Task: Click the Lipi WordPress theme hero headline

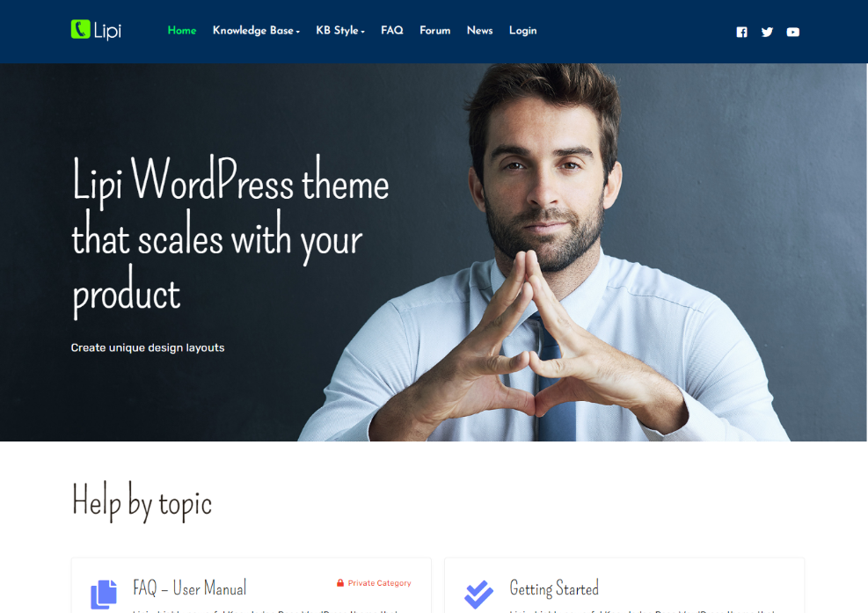Action: pos(230,237)
